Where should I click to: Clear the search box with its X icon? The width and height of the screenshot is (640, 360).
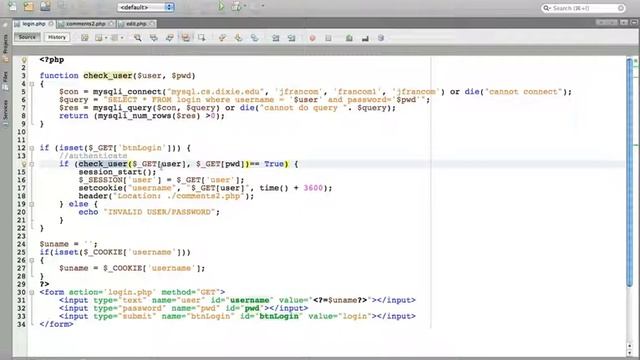click(621, 8)
